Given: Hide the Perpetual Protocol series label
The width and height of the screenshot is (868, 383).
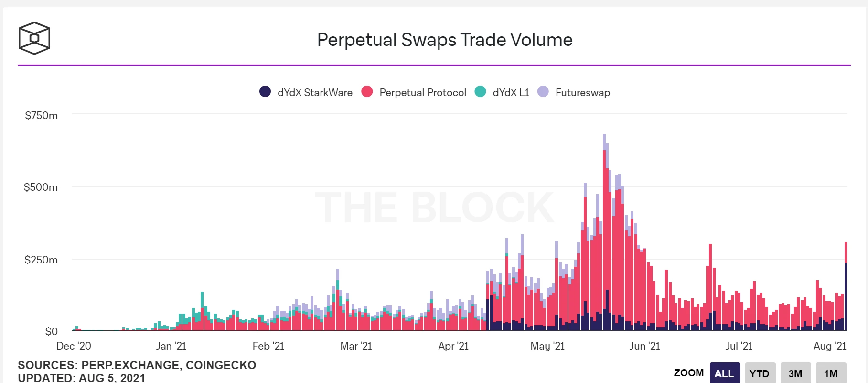Looking at the screenshot, I should [423, 93].
